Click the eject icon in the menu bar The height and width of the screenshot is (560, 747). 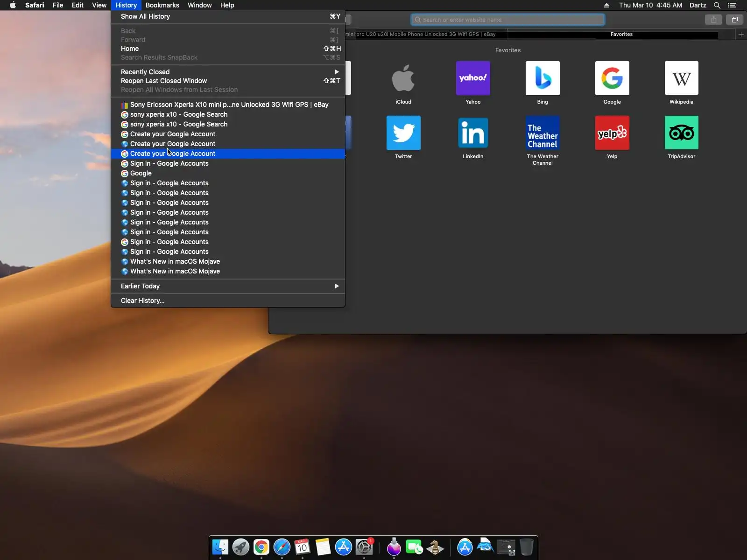606,5
